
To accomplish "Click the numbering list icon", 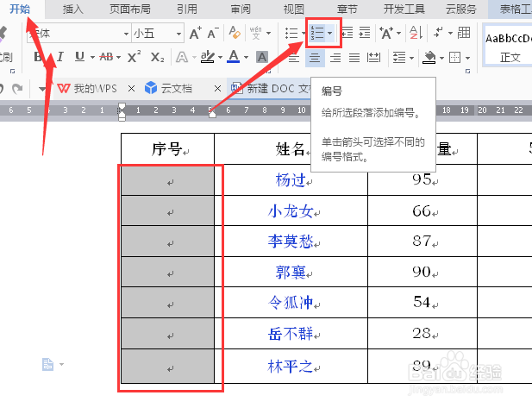I will 317,33.
